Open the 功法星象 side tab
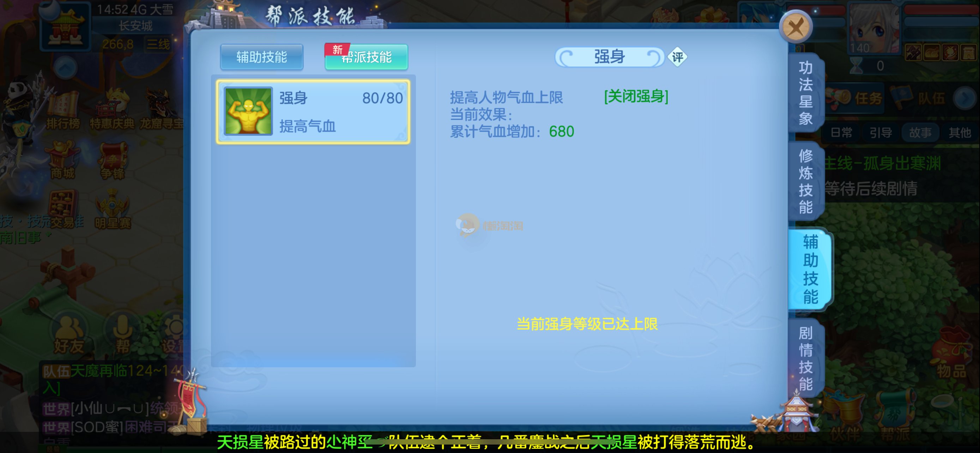 (x=805, y=93)
